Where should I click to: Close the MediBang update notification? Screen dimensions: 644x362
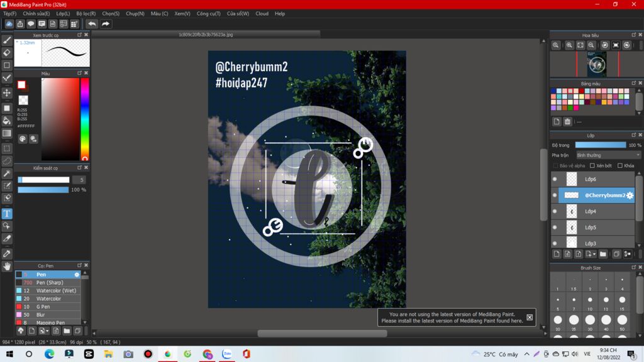530,317
